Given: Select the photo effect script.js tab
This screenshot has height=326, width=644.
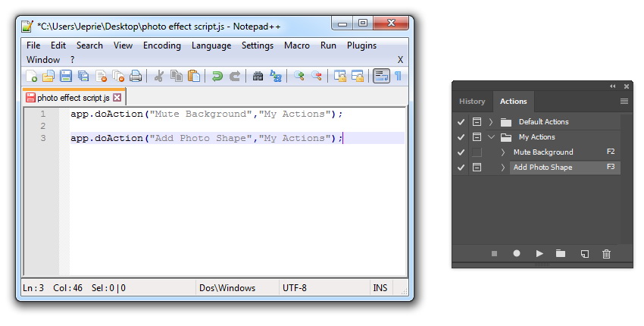Looking at the screenshot, I should (x=73, y=98).
